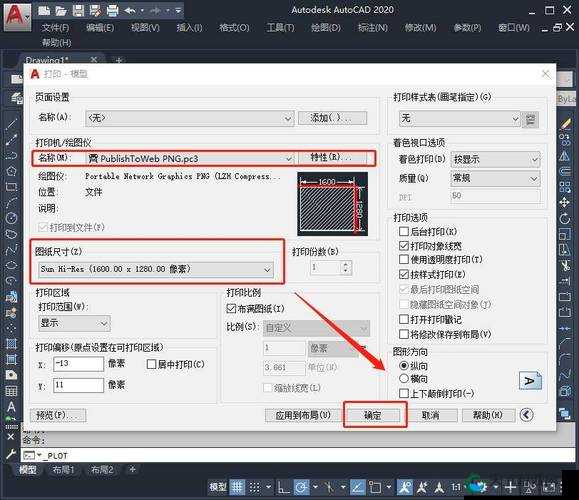Toggle polar tracking icon in status bar
Screen dimensions: 579x500
301,487
